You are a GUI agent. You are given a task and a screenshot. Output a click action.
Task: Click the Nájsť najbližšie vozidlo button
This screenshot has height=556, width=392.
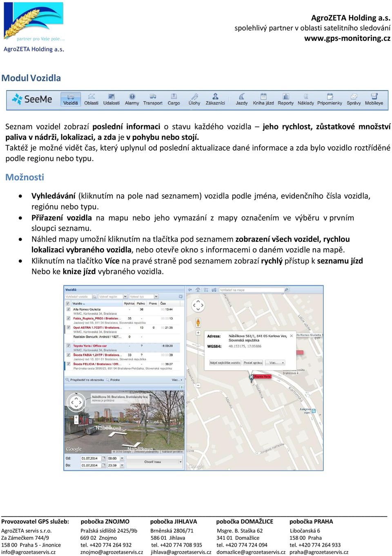(225, 363)
